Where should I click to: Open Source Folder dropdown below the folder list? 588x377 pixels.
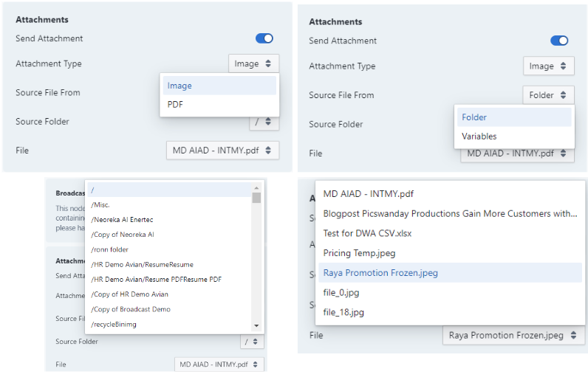(252, 342)
